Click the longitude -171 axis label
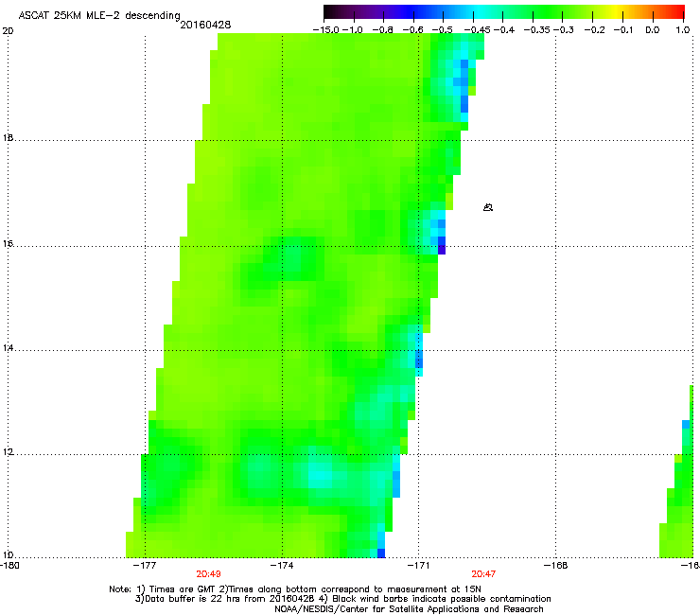700x615 pixels. 419,566
